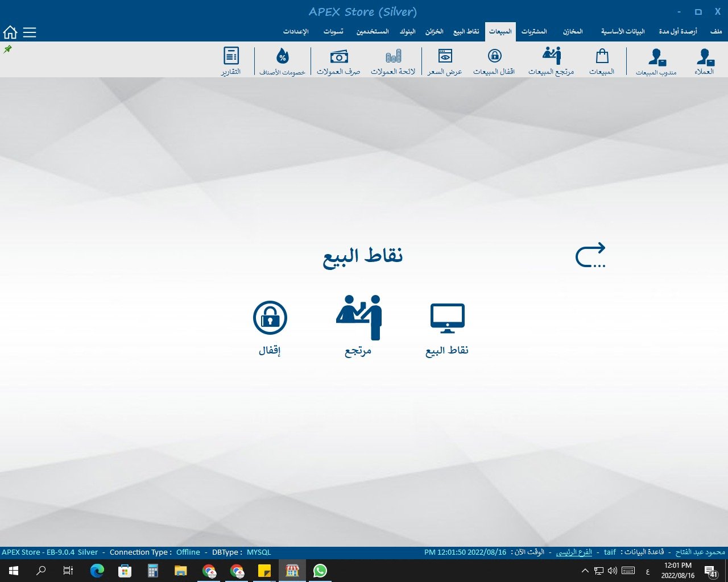Click لائحة العمولات commissions list icon
This screenshot has width=728, height=582.
(393, 61)
